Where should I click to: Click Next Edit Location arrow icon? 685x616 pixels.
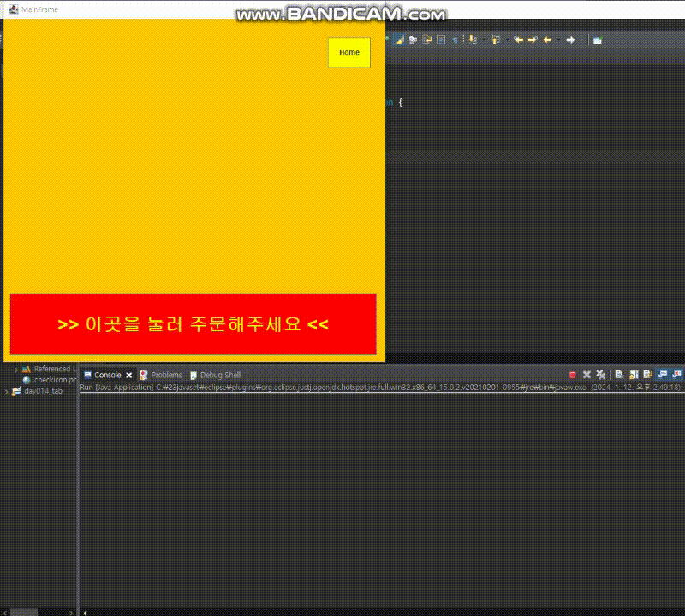pos(533,39)
